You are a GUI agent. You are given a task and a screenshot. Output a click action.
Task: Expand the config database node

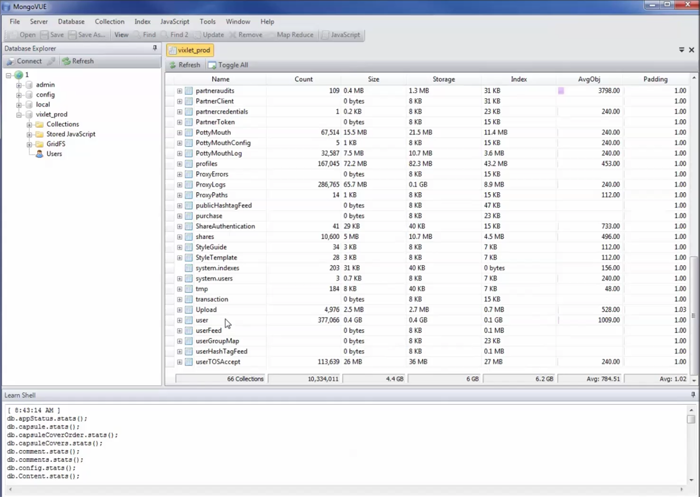point(19,95)
